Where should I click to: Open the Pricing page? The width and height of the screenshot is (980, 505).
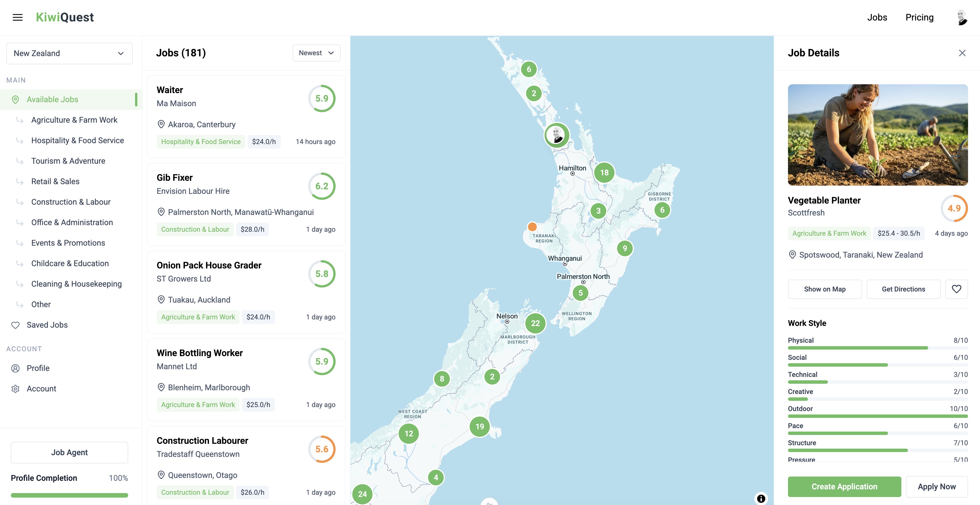(920, 17)
